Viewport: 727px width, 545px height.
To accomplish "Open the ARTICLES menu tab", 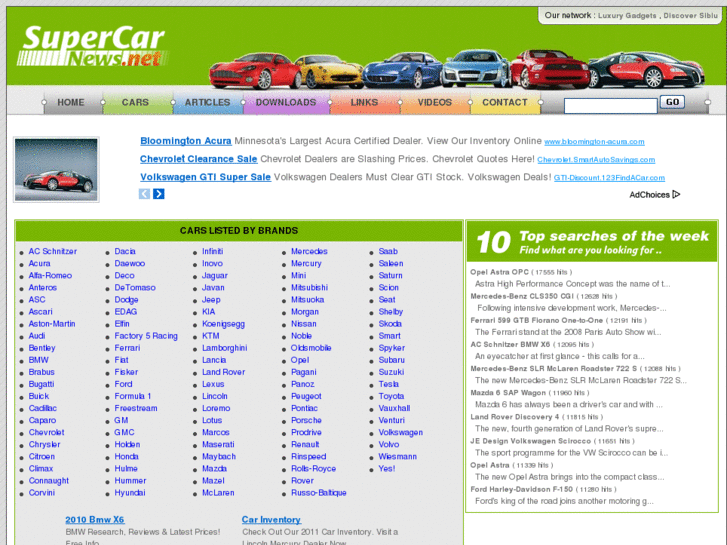I will pyautogui.click(x=208, y=102).
